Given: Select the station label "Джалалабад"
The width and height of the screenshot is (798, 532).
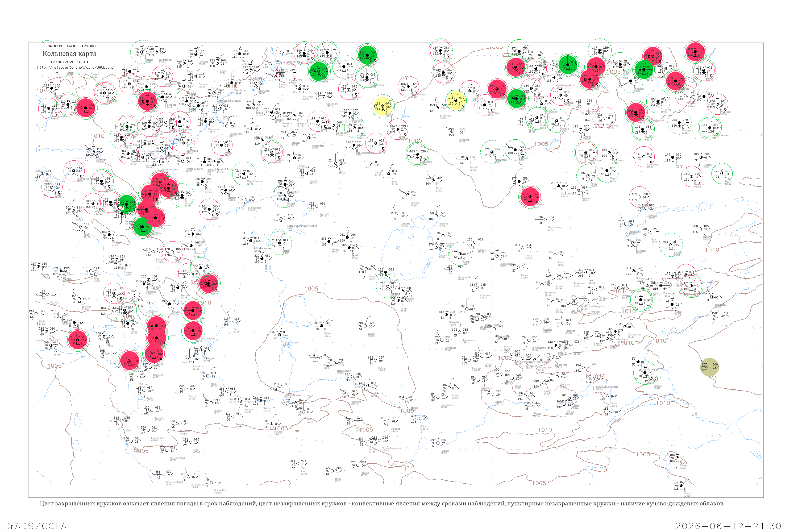Looking at the screenshot, I should 634,335.
